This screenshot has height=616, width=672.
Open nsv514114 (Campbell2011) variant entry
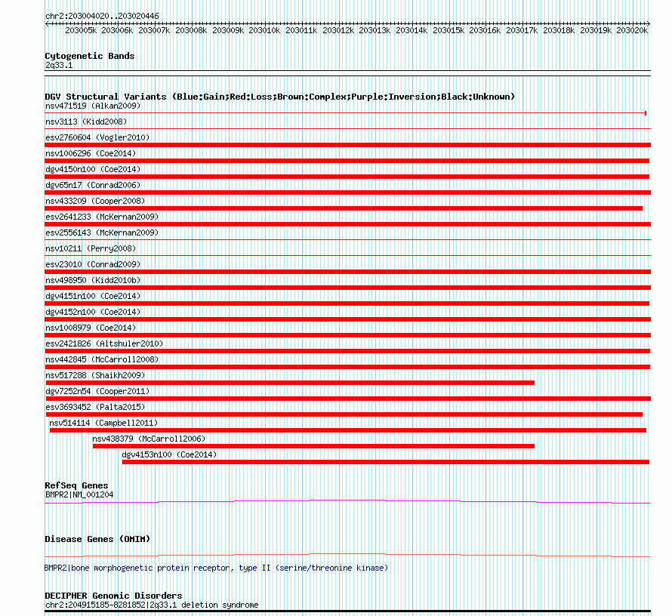(x=103, y=423)
